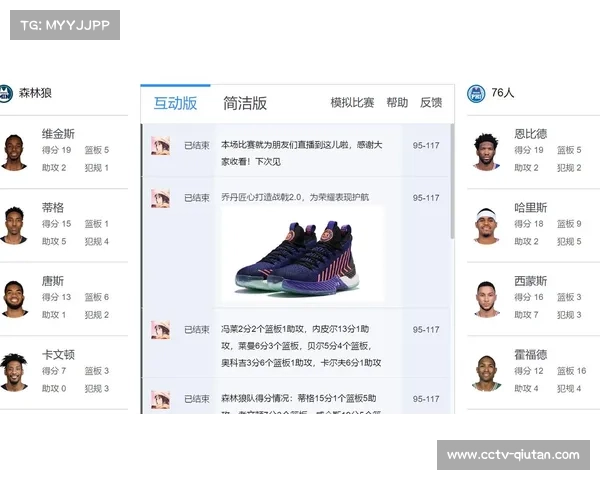Click the live feed vertical scrollbar

pyautogui.click(x=452, y=181)
